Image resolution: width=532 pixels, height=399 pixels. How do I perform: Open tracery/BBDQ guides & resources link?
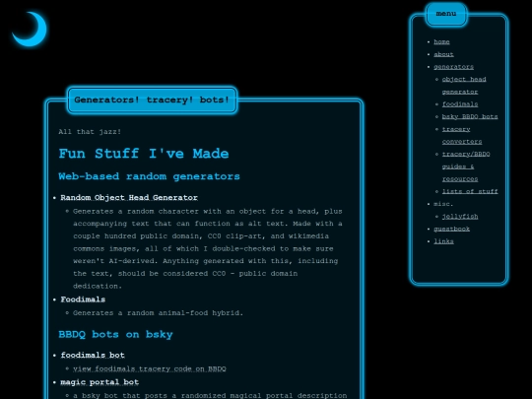466,166
